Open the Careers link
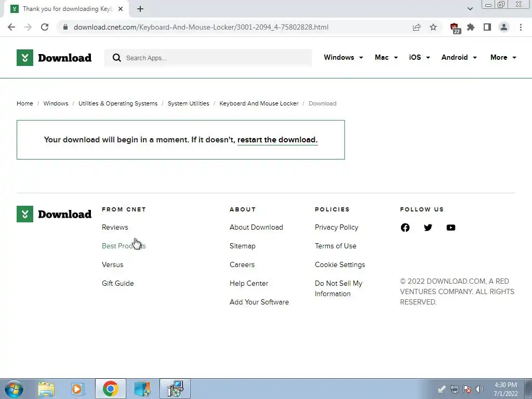Viewport: 532px width, 399px height. 242,264
